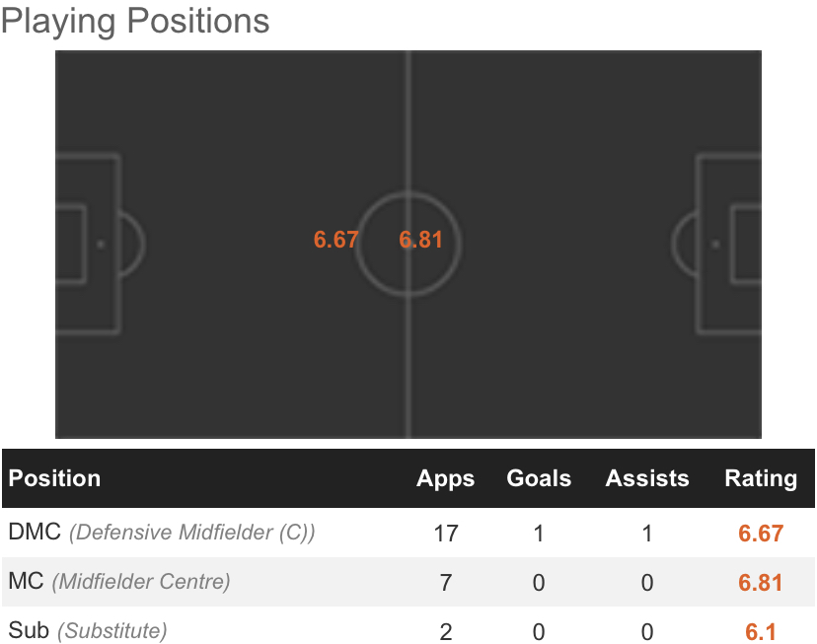Sort table by Position column header
Image resolution: width=817 pixels, height=644 pixels.
coord(55,479)
